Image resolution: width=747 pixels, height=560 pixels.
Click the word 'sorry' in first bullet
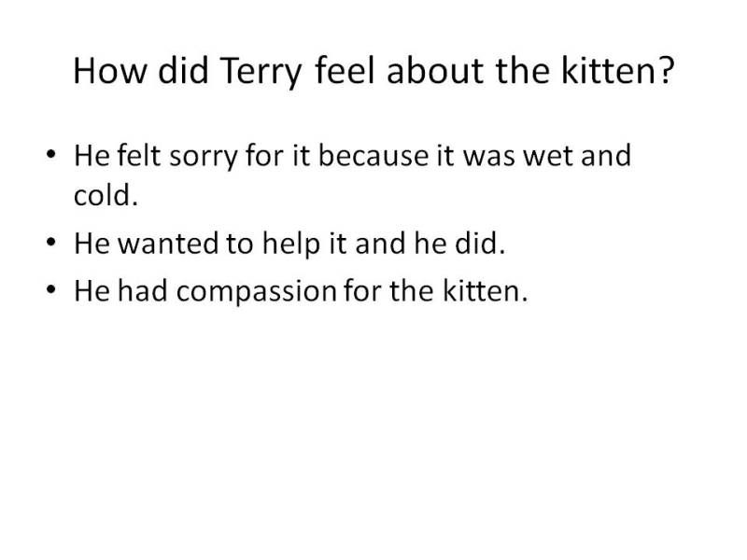click(203, 157)
